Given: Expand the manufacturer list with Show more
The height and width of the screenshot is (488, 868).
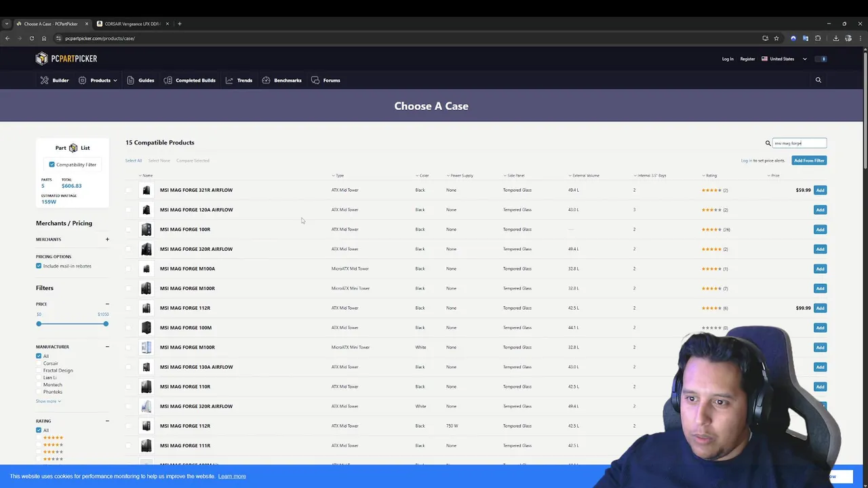Looking at the screenshot, I should 48,401.
